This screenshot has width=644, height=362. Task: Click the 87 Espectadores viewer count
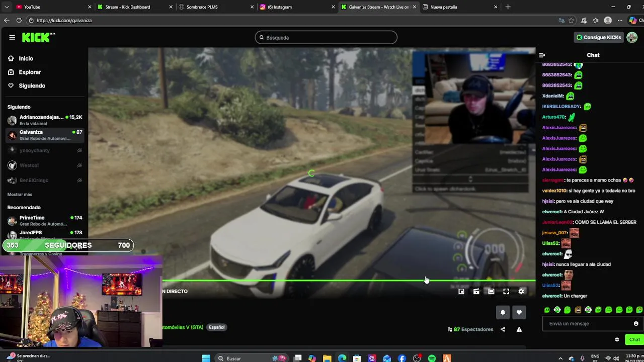pyautogui.click(x=470, y=329)
